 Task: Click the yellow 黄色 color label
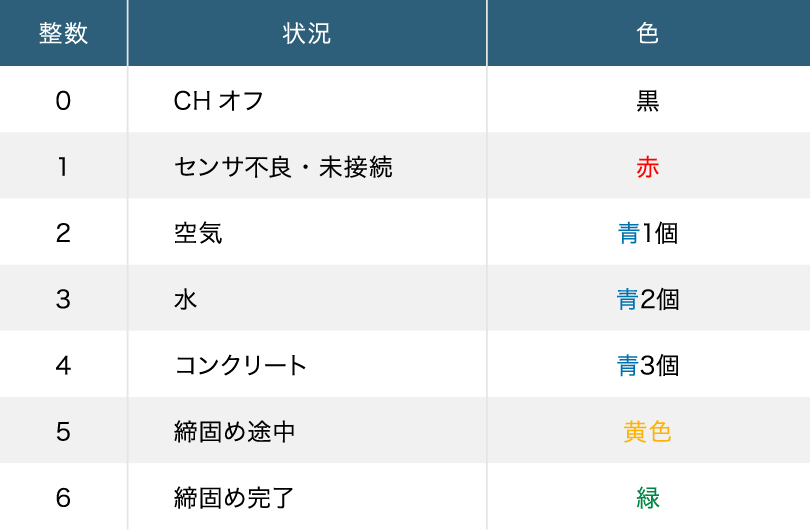point(648,432)
